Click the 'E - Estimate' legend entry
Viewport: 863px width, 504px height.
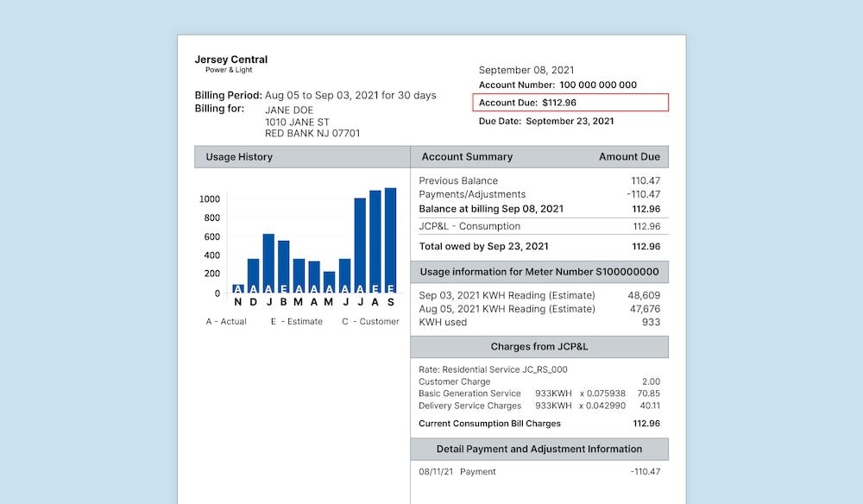pyautogui.click(x=296, y=322)
